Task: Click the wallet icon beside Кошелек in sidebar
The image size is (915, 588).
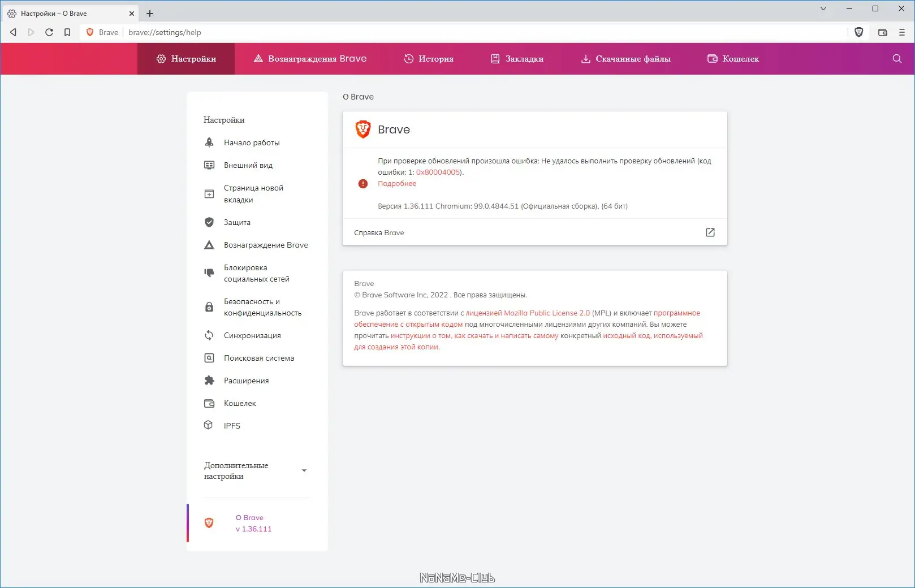Action: point(209,403)
